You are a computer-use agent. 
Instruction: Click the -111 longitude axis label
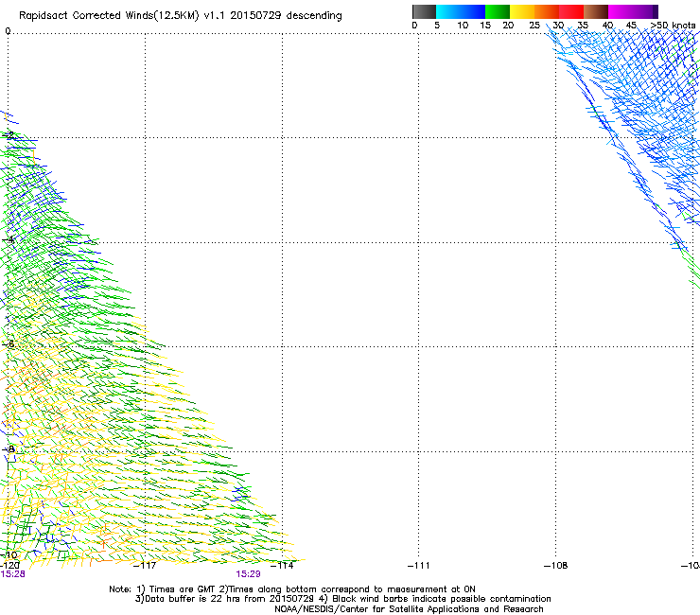419,566
